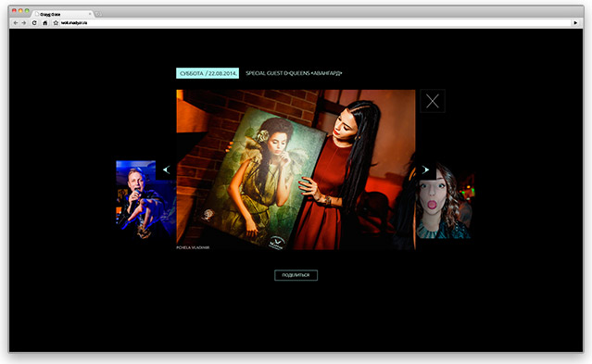This screenshot has height=364, width=592.
Task: Open a new browser tab
Action: click(x=98, y=14)
